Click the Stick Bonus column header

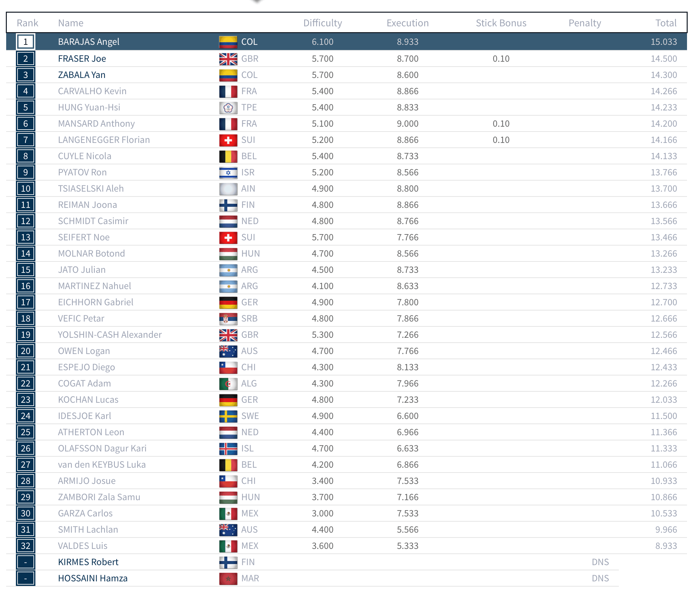click(501, 23)
